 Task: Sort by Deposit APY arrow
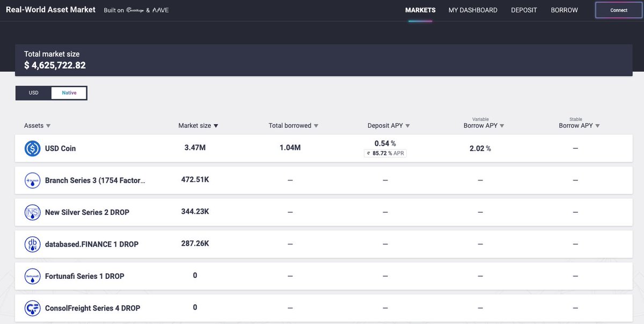click(x=408, y=126)
